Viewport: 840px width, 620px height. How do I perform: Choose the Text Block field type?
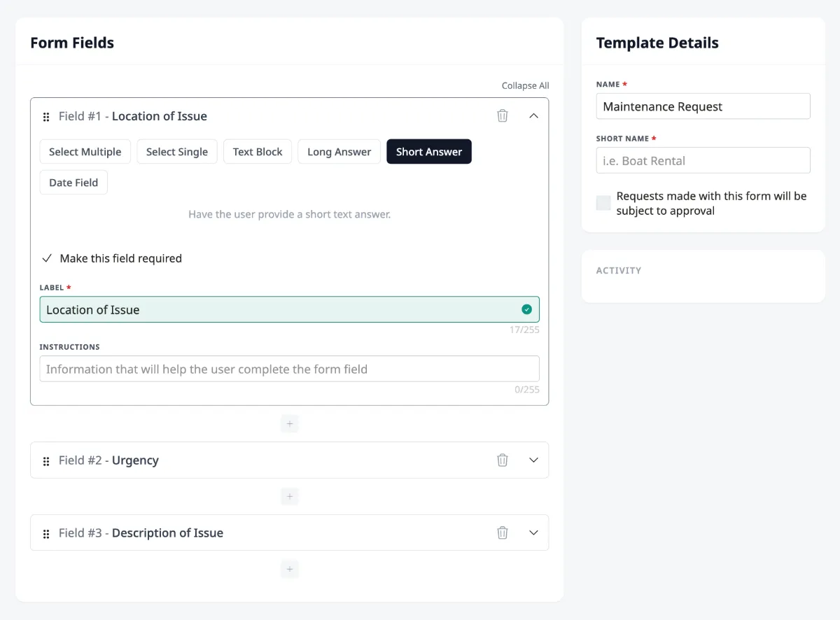point(257,151)
